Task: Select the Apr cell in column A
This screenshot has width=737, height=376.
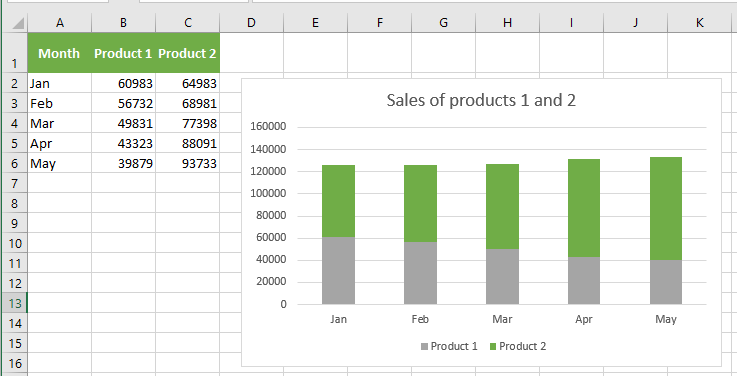Action: pos(59,143)
